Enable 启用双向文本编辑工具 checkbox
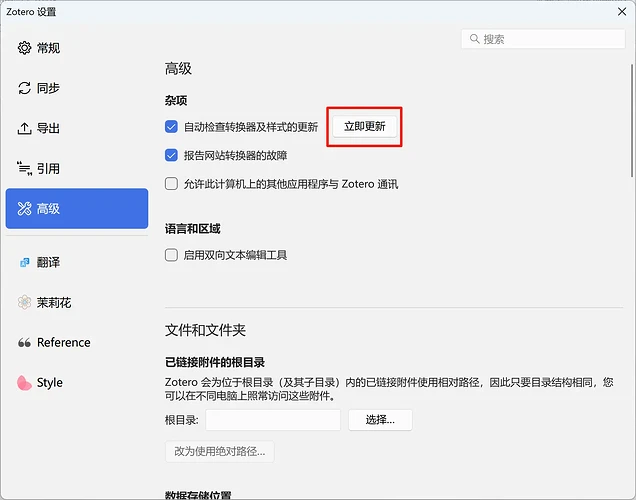Screen dimensions: 636x500 tap(171, 255)
